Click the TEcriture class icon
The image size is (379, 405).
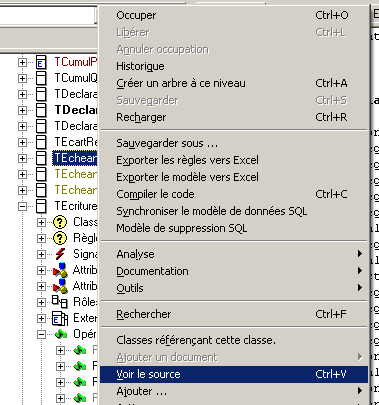(41, 206)
